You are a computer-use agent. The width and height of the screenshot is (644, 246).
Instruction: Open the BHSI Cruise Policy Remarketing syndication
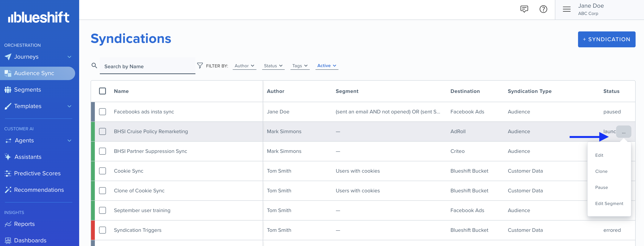point(151,131)
